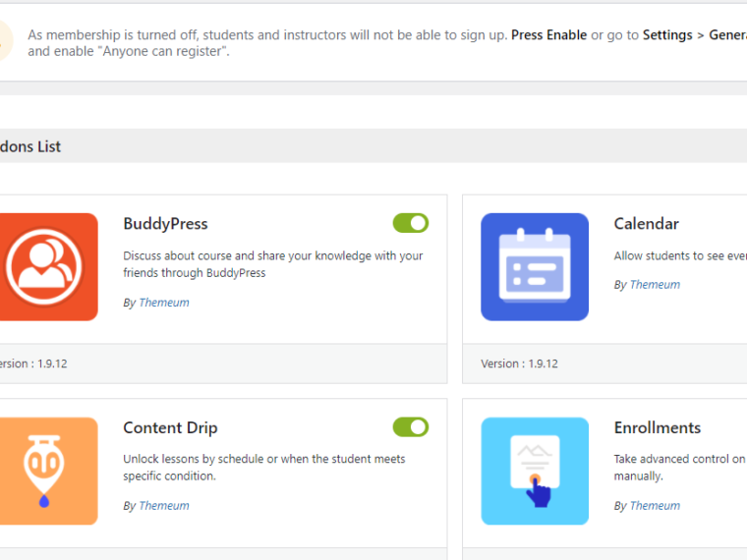Viewport: 747px width, 560px height.
Task: Click Calendar version 1.9.12 footer text
Action: pos(519,364)
